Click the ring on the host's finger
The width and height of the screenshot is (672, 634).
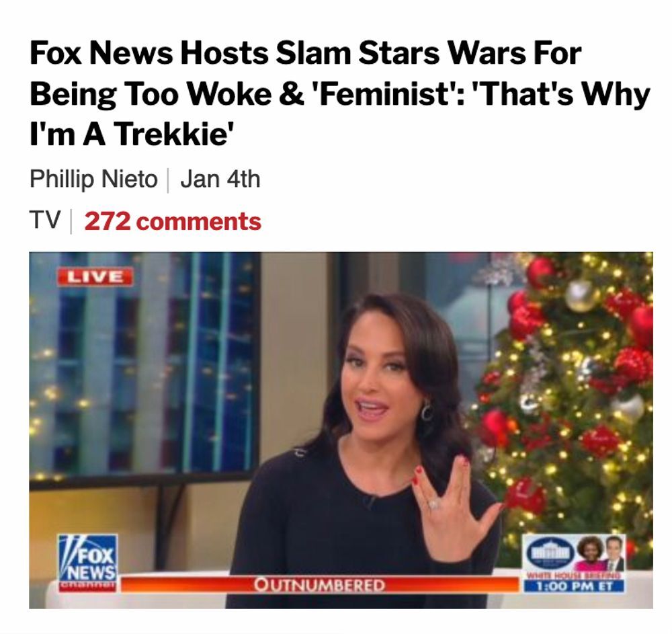pos(433,504)
